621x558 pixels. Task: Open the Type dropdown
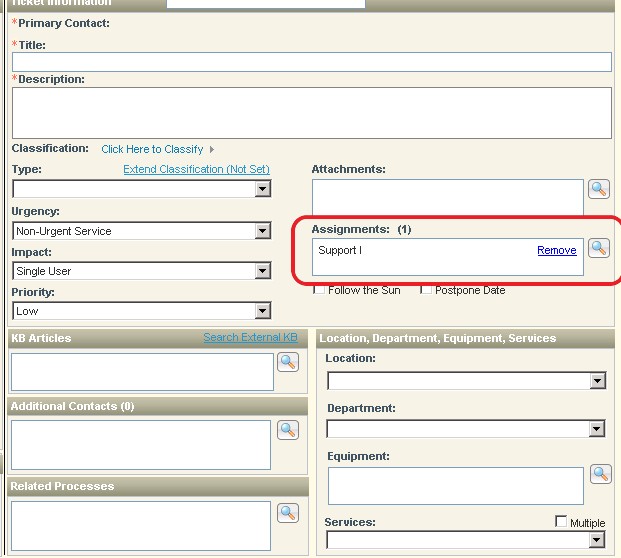[x=142, y=189]
